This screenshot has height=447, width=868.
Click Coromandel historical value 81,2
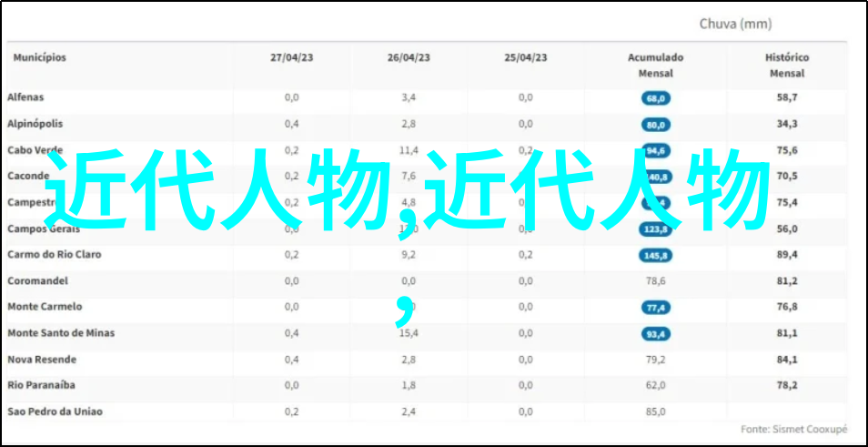click(x=787, y=280)
